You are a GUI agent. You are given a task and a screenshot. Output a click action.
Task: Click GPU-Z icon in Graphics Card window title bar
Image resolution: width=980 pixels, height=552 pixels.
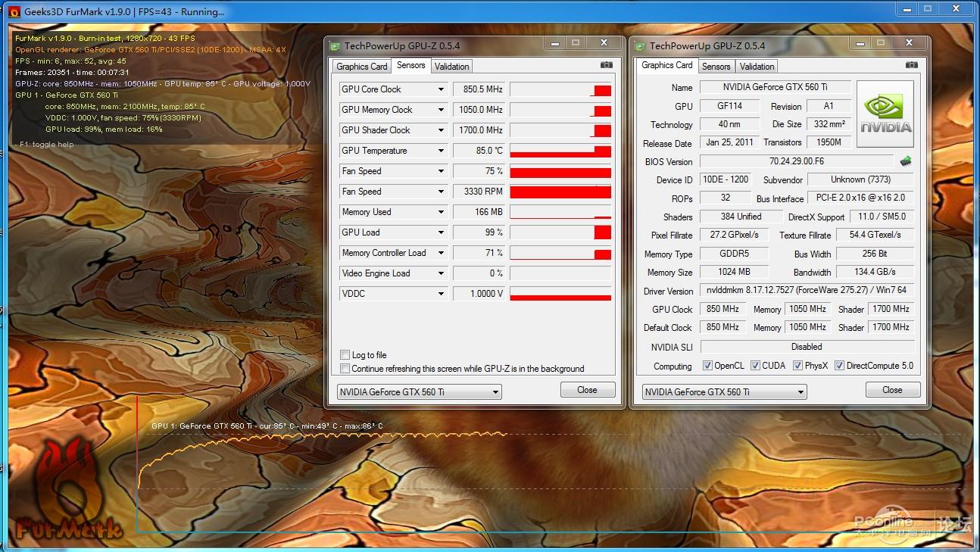(641, 45)
